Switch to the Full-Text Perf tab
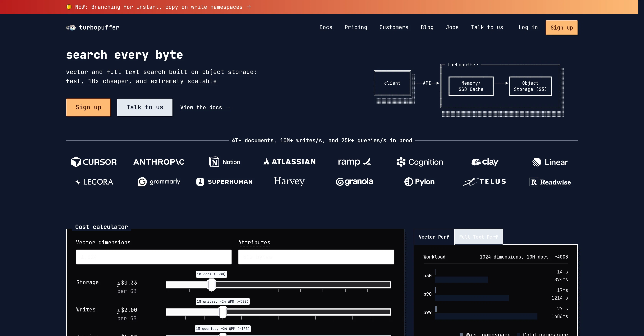 [x=478, y=237]
